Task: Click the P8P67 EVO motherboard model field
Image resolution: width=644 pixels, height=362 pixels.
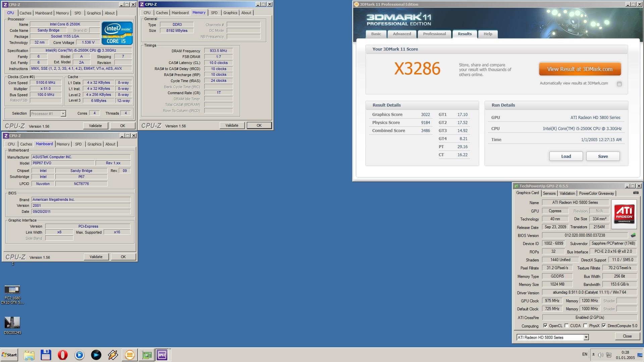Action: click(x=63, y=163)
